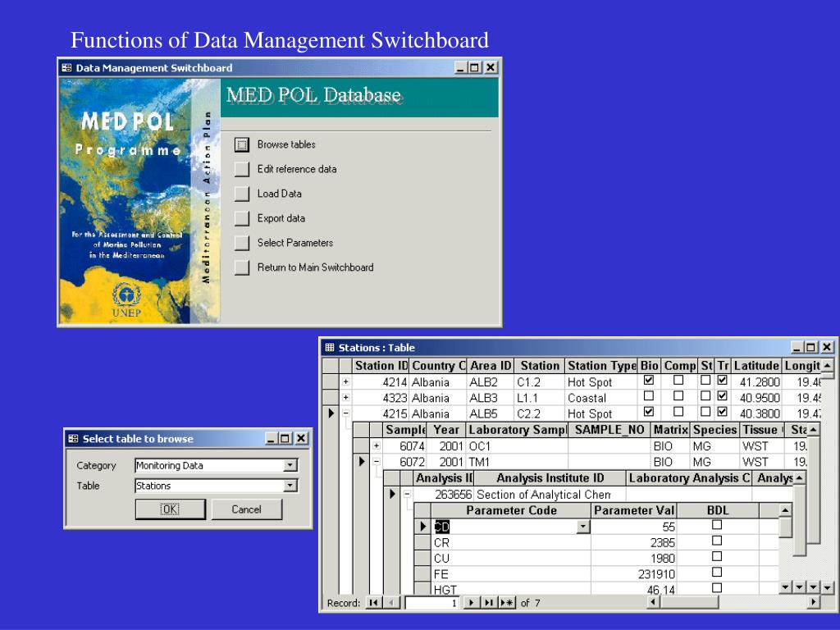Screen dimensions: 840x630
Task: Click the Laboratory Sample column header
Action: tap(517, 430)
